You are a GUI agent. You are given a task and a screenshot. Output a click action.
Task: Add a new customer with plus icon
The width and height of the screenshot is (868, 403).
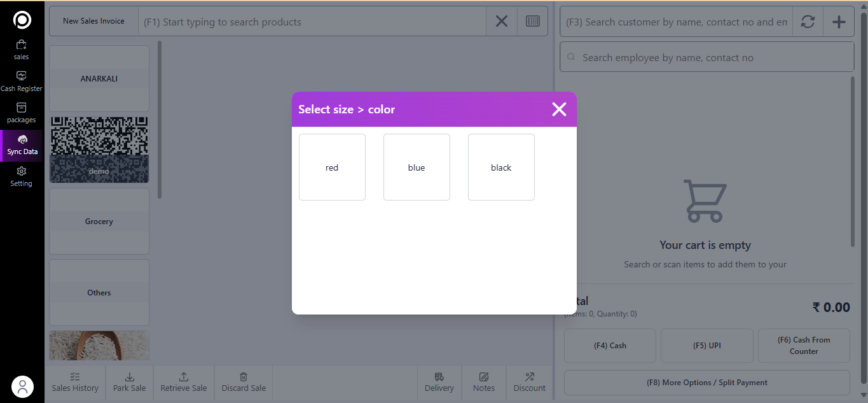click(839, 22)
